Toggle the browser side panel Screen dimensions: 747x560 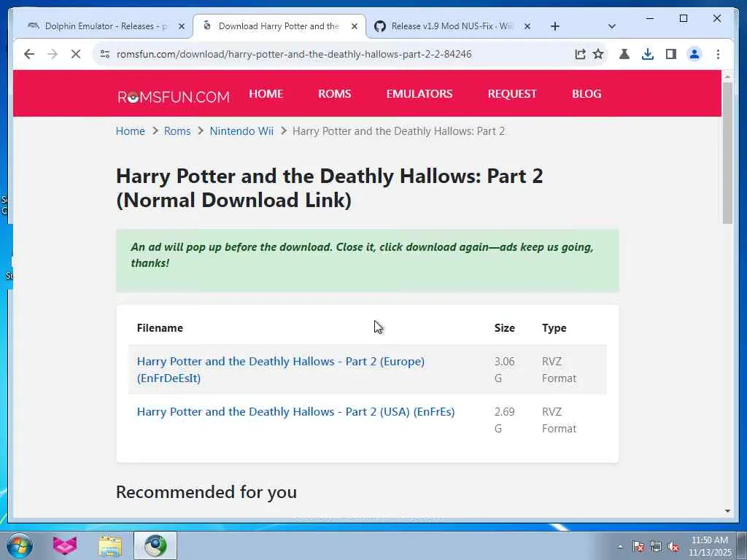point(671,54)
